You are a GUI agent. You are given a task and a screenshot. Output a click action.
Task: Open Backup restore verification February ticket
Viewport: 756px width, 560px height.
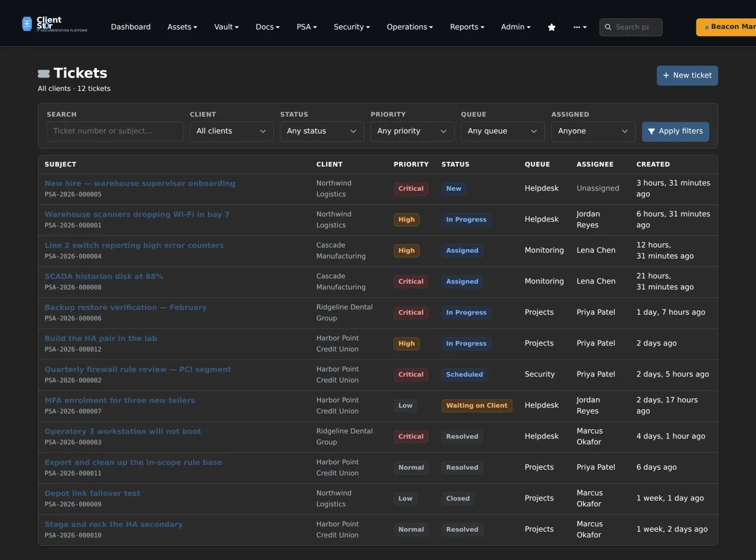pos(126,307)
